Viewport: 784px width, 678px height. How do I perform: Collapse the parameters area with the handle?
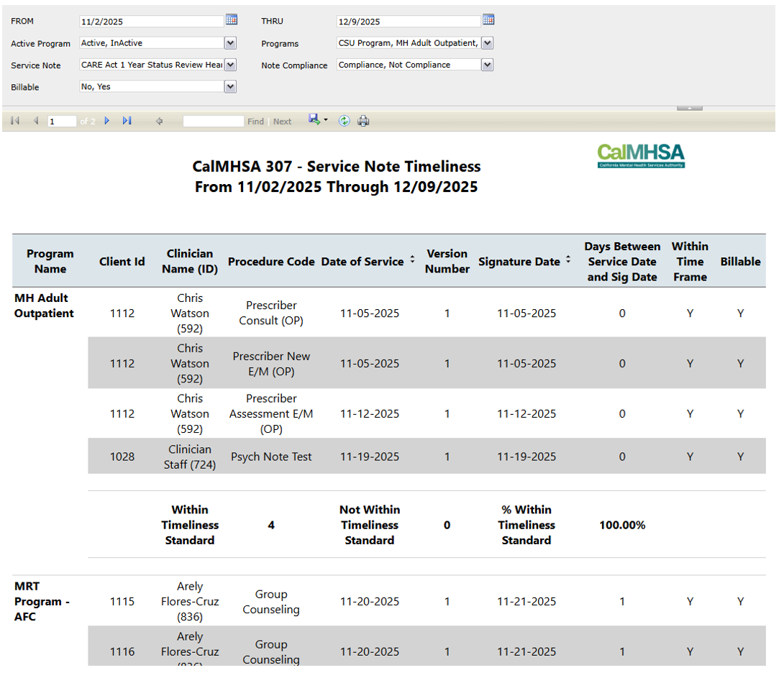click(x=689, y=108)
